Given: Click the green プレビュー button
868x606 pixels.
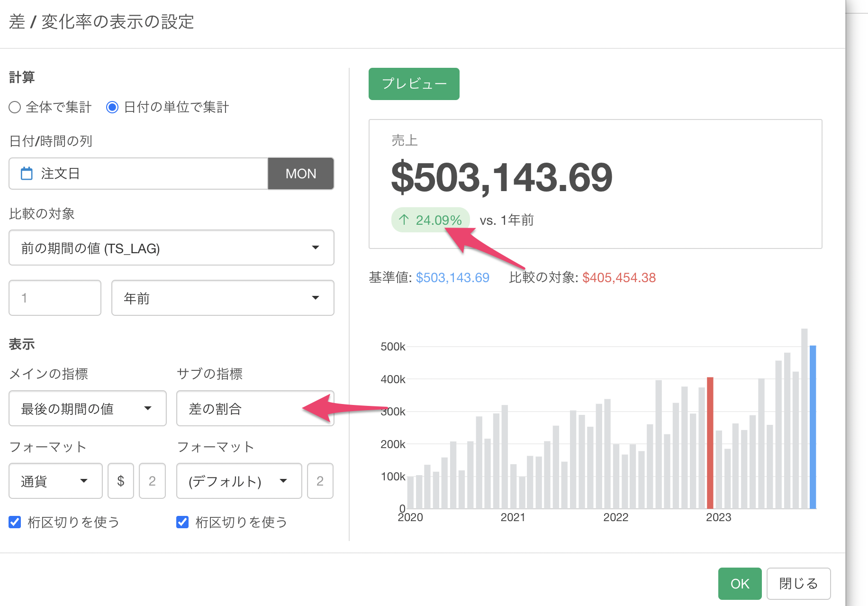Looking at the screenshot, I should [414, 84].
